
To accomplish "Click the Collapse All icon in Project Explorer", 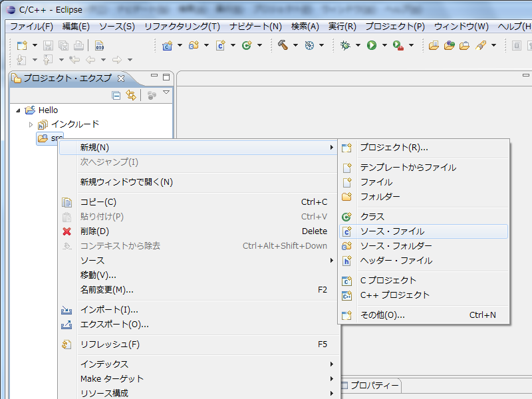I will (116, 95).
